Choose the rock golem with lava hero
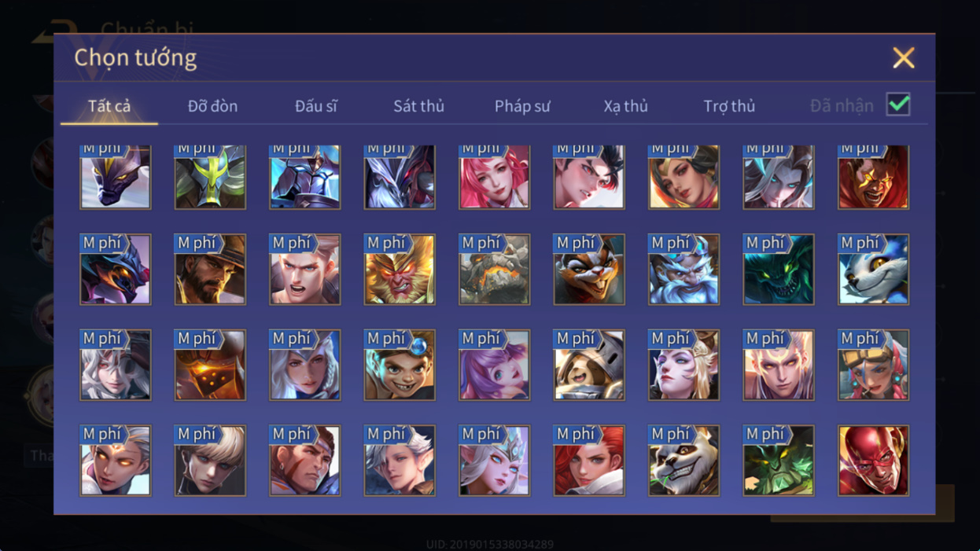980x551 pixels. (x=494, y=270)
